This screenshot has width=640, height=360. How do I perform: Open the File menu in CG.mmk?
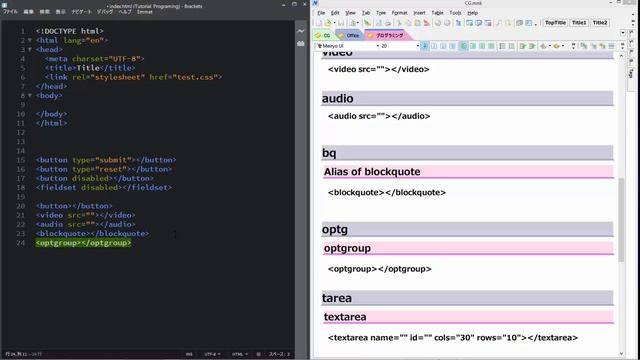321,13
